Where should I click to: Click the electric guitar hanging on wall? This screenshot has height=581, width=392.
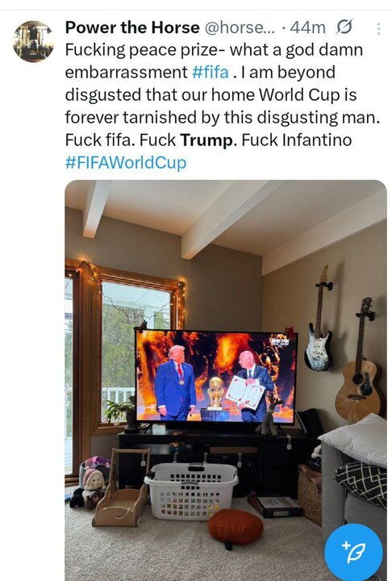(319, 319)
